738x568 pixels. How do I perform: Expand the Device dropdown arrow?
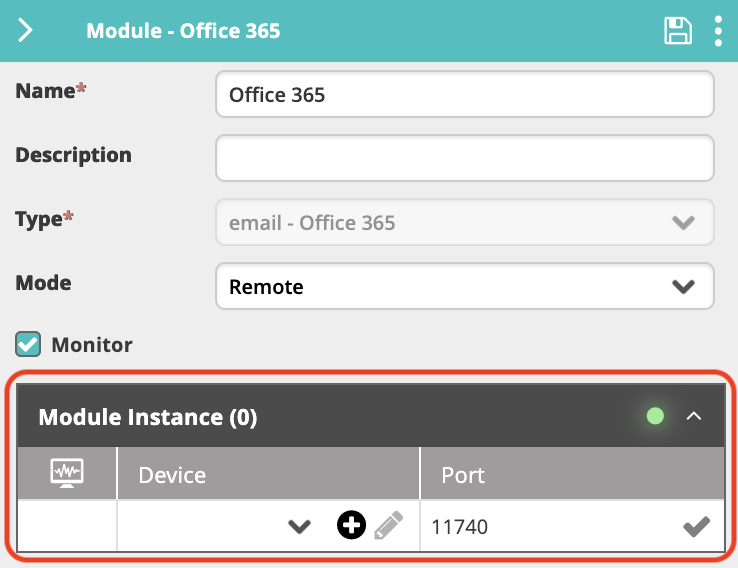pos(299,526)
